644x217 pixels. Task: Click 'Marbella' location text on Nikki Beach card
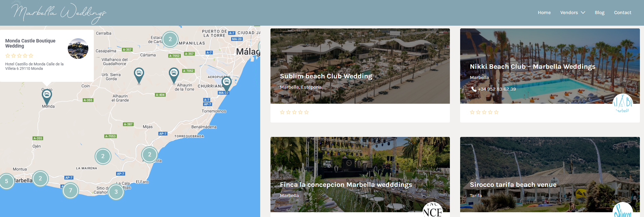(x=479, y=77)
